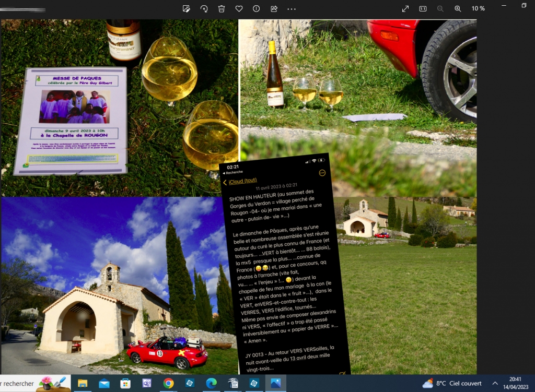Zoom to actual size 1:1
This screenshot has width=535, height=392.
[x=423, y=9]
